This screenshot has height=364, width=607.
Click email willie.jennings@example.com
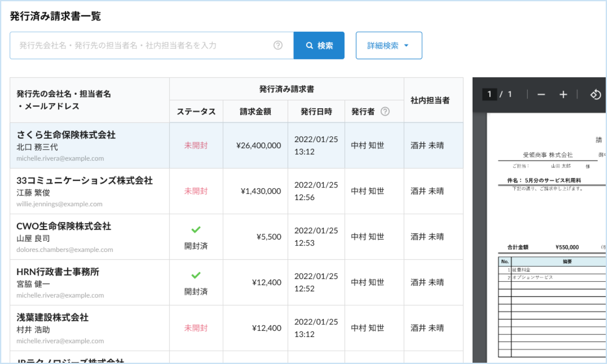(59, 204)
